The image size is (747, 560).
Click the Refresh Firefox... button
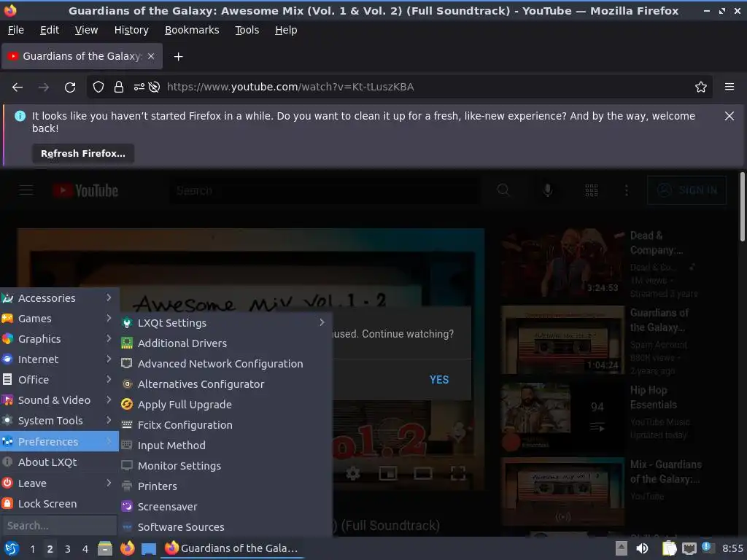pos(83,154)
